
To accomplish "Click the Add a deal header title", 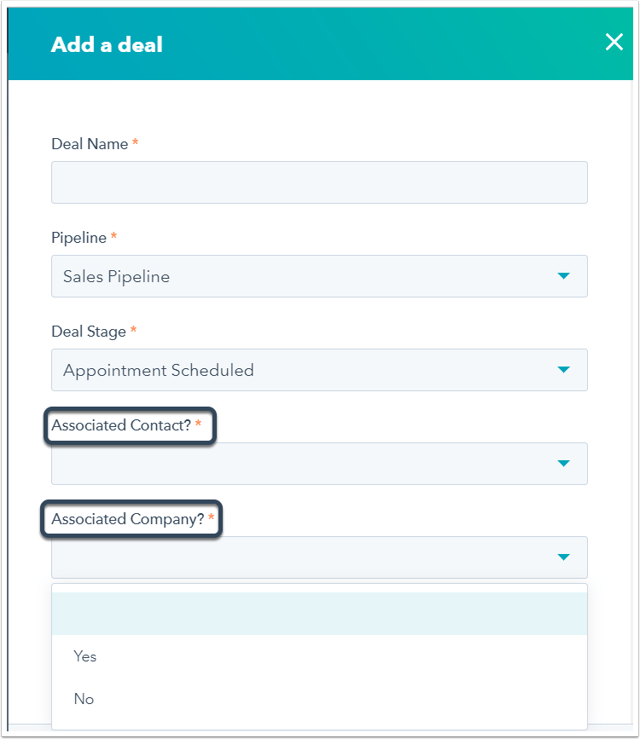I will 106,44.
